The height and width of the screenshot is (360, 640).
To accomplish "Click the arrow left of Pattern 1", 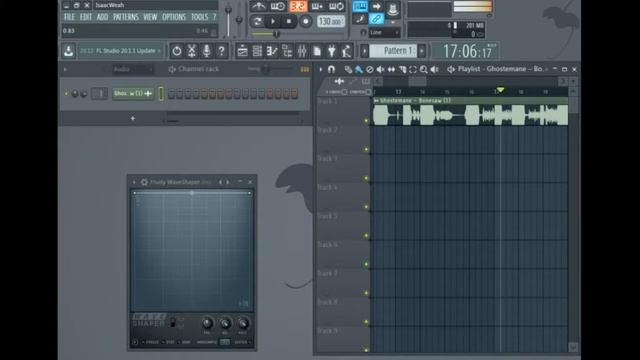I will [364, 51].
